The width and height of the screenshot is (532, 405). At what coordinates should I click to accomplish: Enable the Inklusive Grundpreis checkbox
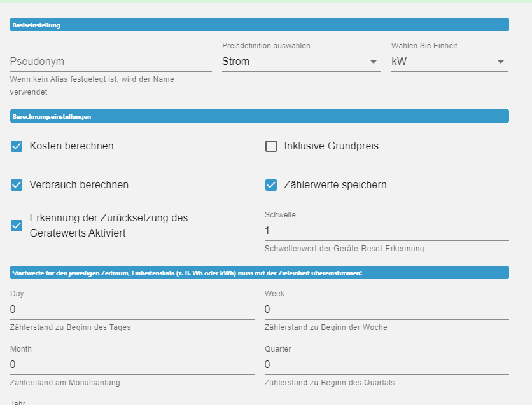pos(271,146)
